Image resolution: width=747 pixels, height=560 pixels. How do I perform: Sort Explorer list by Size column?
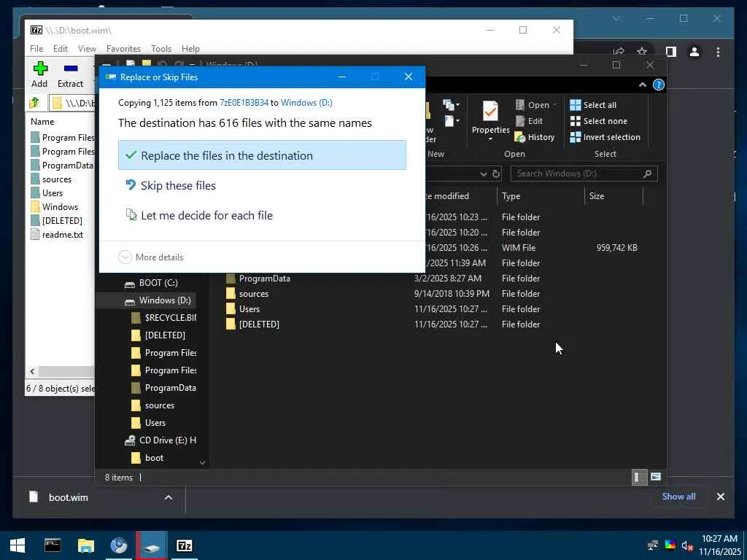point(614,195)
